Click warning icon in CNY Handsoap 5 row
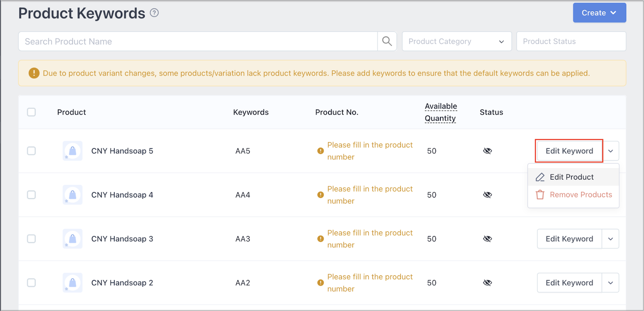 tap(320, 151)
